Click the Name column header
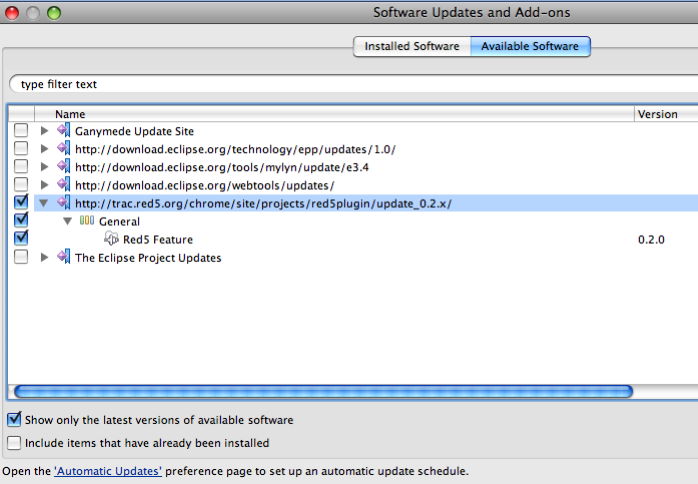 coord(334,114)
